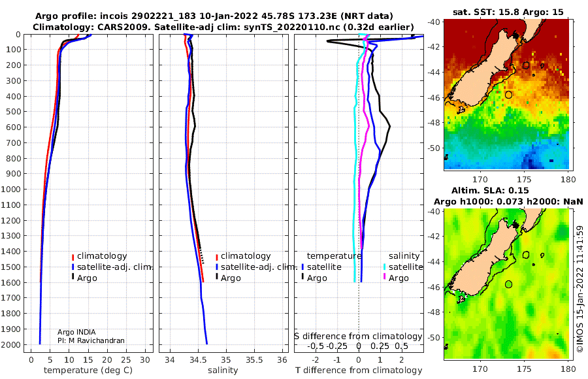Click 'temperature (deg C)' axis label

tap(88, 371)
